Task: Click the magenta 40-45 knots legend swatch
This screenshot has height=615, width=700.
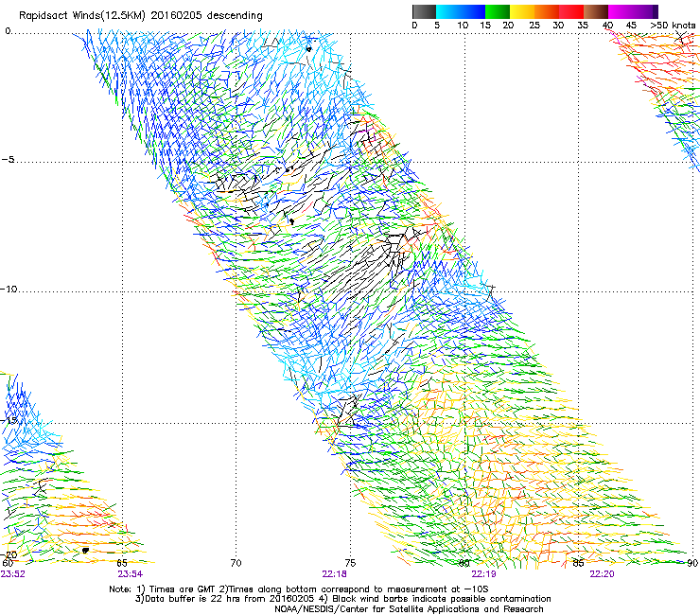Action: [621, 11]
